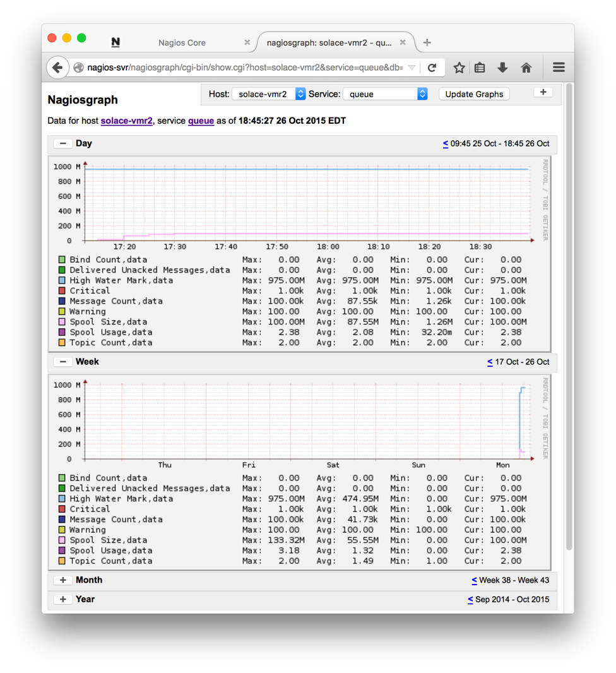This screenshot has height=673, width=616.
Task: Collapse the Week graph section
Action: [x=62, y=362]
